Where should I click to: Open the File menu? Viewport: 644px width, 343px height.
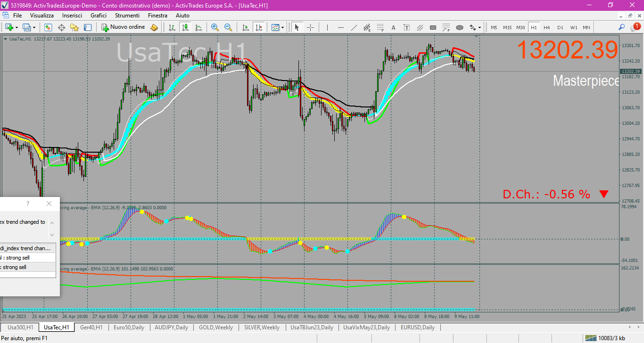[x=17, y=16]
